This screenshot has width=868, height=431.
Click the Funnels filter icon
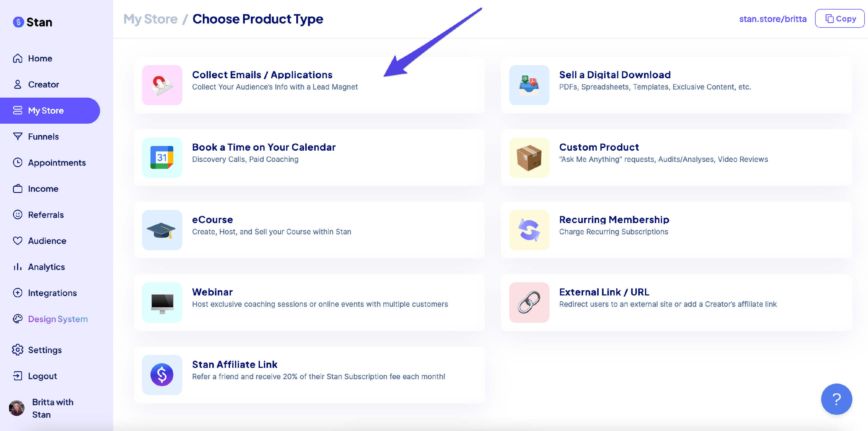pos(18,136)
